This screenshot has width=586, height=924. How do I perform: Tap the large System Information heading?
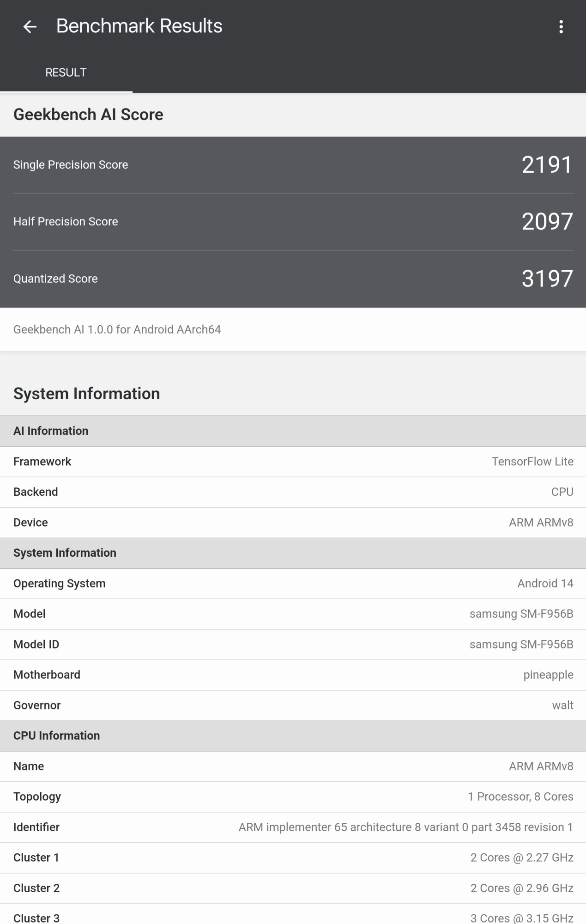point(87,394)
